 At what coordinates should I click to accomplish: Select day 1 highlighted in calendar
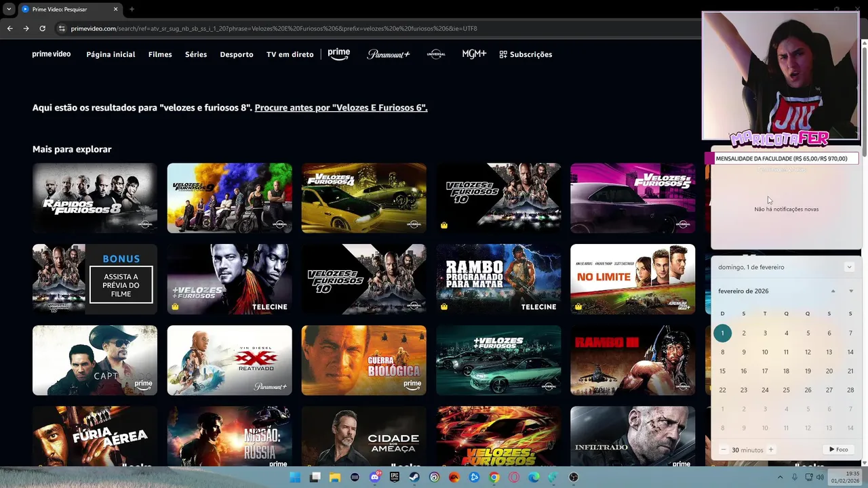722,333
